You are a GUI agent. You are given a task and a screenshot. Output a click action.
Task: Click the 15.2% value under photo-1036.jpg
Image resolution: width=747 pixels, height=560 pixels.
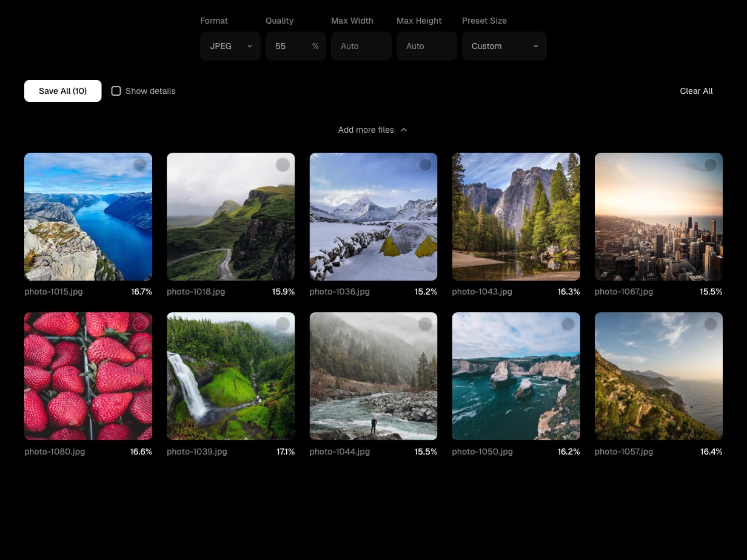coord(426,292)
